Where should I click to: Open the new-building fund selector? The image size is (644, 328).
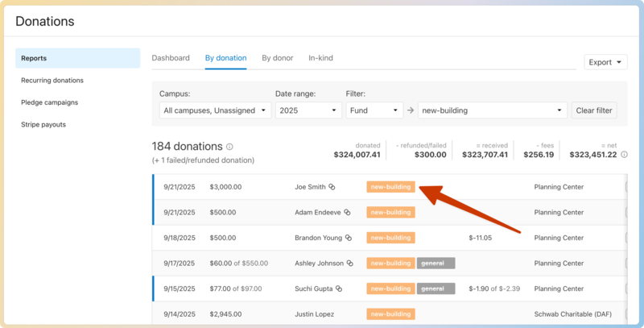click(x=491, y=110)
